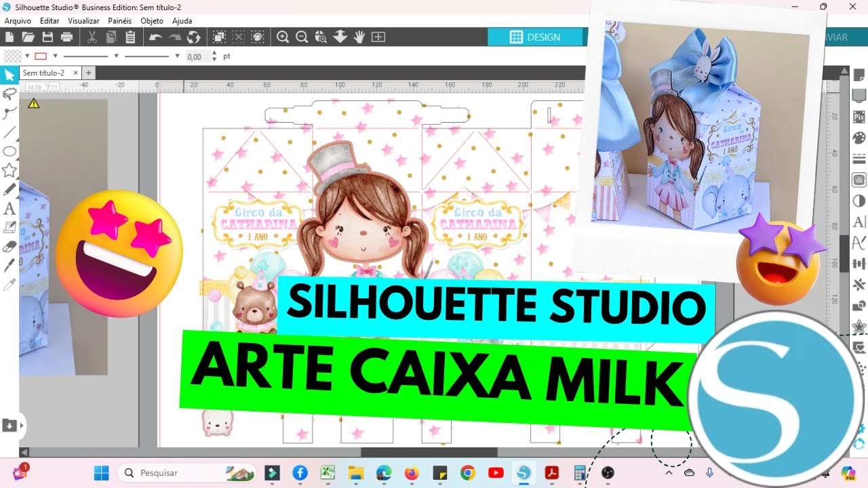Image resolution: width=868 pixels, height=488 pixels.
Task: Select the Eraser tool
Action: (x=9, y=246)
